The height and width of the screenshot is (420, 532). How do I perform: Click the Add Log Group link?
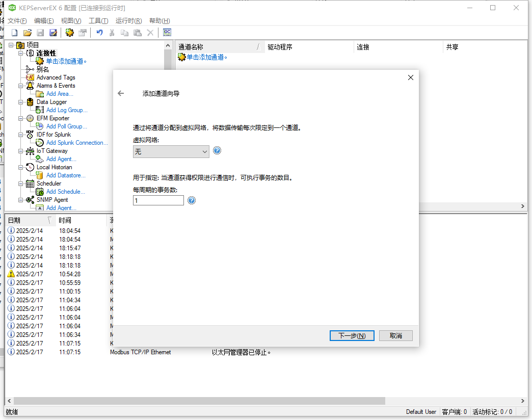coord(67,110)
